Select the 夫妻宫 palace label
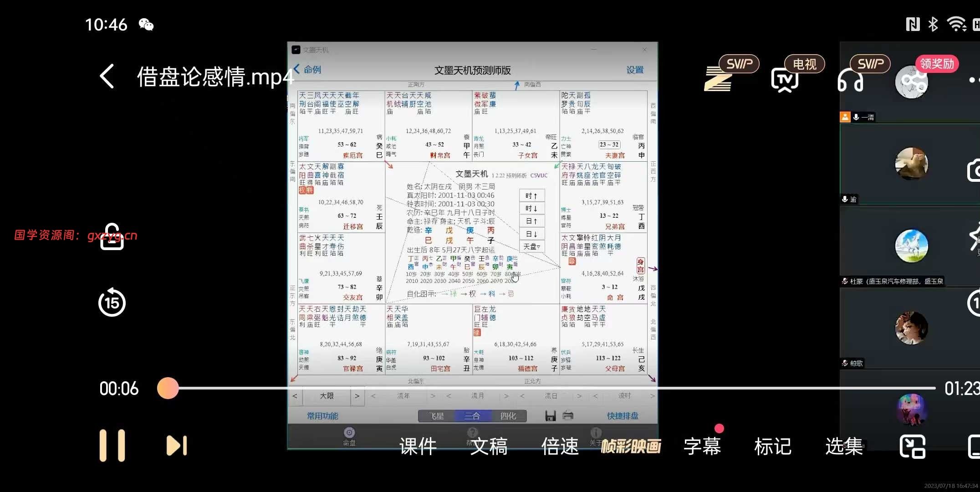The width and height of the screenshot is (980, 492). point(615,155)
